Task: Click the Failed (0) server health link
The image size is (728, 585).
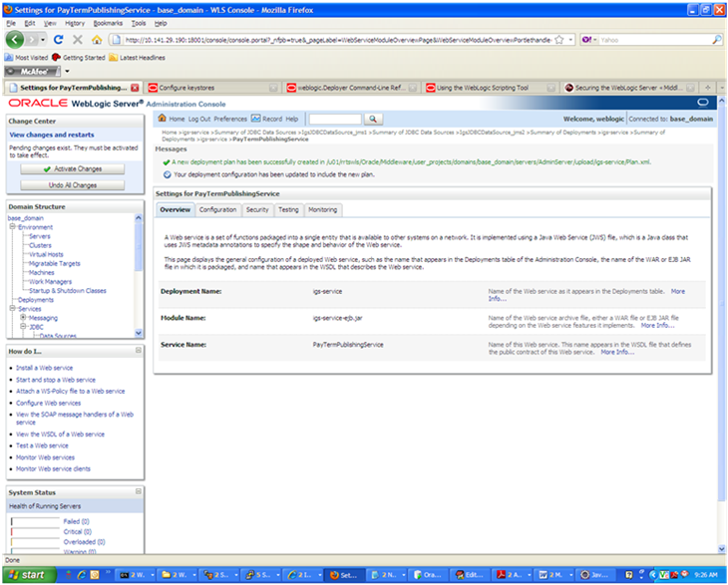Action: 76,521
